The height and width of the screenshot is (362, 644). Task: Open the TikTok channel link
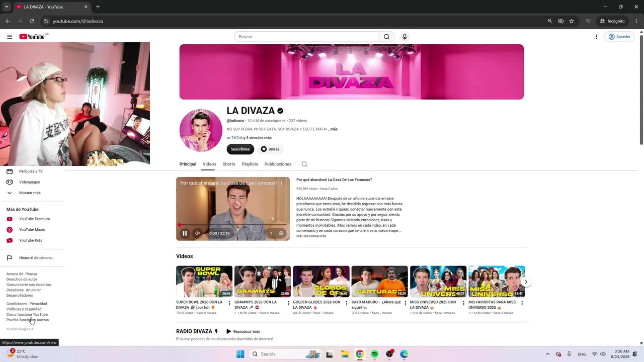(x=234, y=138)
